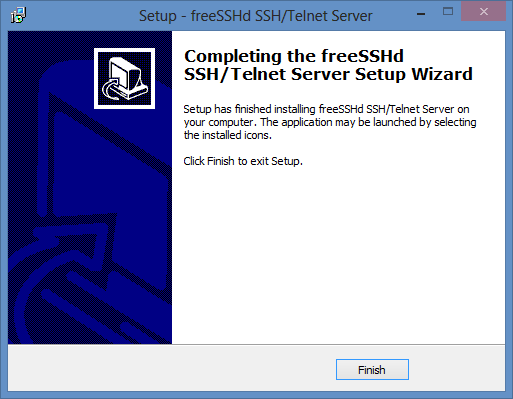Screen dimensions: 513x399
Task: Open the installer system menu icon in title bar
Action: pyautogui.click(x=18, y=15)
